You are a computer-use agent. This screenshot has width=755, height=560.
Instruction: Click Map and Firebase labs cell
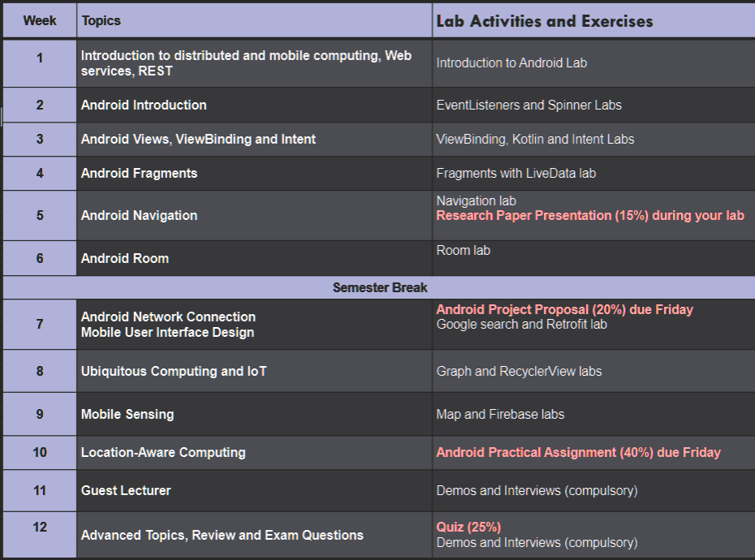[x=593, y=414]
